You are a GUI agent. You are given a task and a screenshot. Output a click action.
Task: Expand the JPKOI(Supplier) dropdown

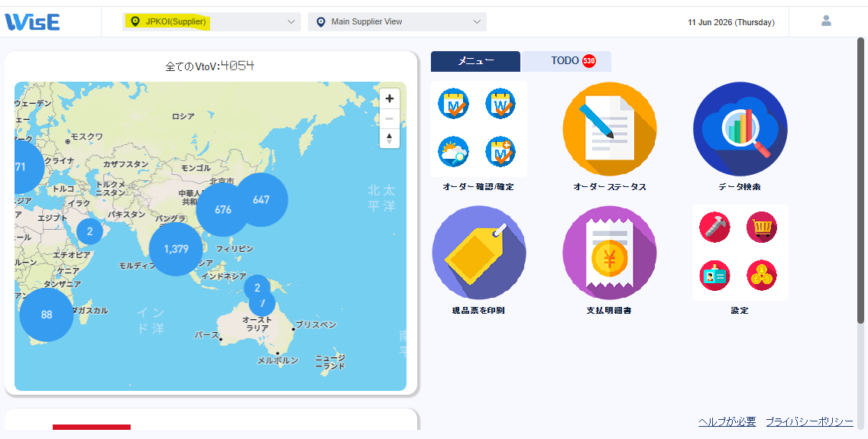point(212,21)
